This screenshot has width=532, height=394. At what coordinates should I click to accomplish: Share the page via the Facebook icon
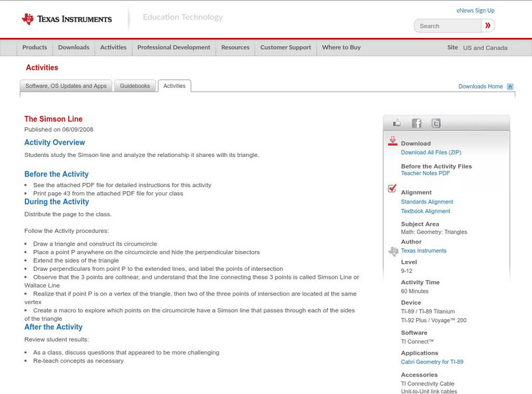coord(416,122)
